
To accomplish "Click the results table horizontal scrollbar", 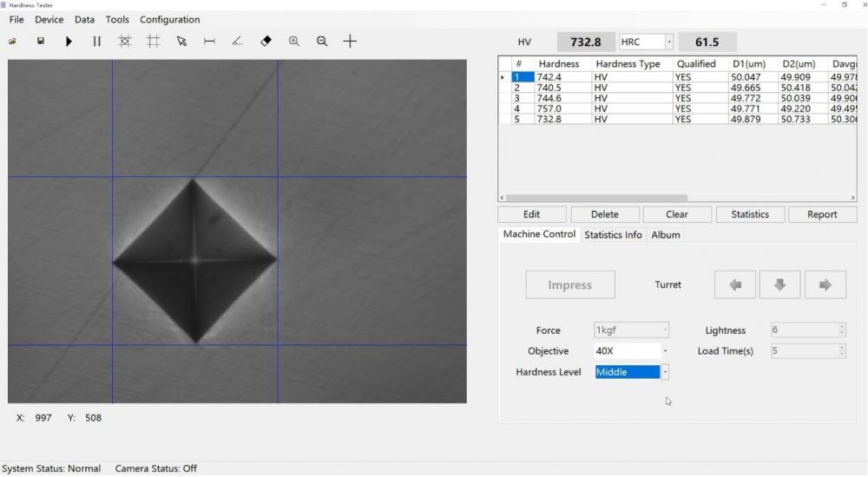I will click(597, 198).
